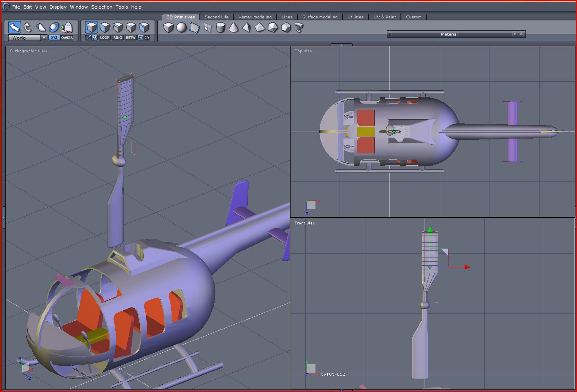Click the BETW selection button

131,38
